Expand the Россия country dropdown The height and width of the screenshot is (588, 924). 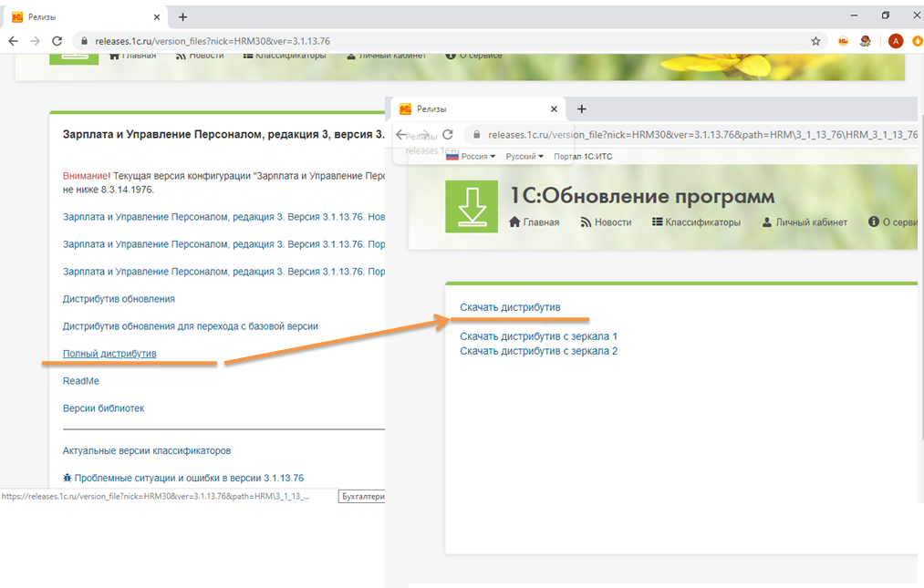point(471,156)
